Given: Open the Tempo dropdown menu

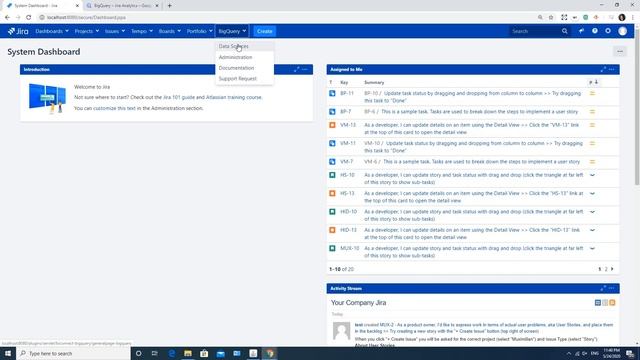Looking at the screenshot, I should click(x=142, y=31).
